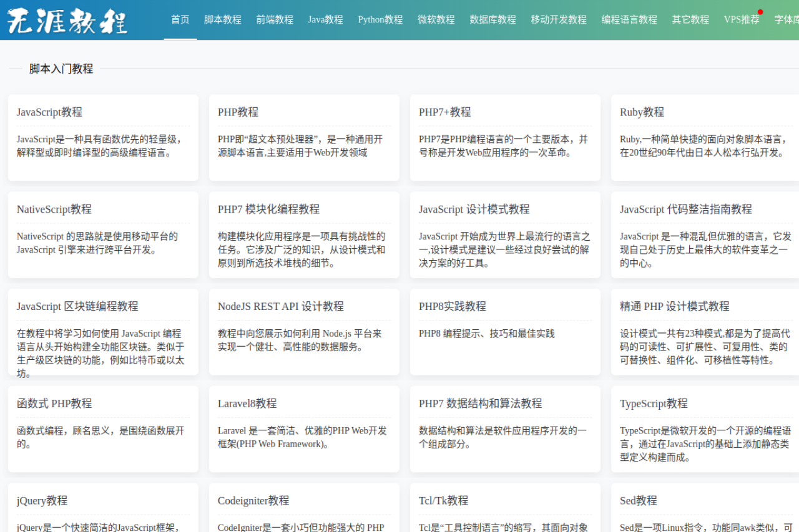The image size is (799, 532).
Task: Open JavaScript 设计模式教程
Action: [x=474, y=209]
